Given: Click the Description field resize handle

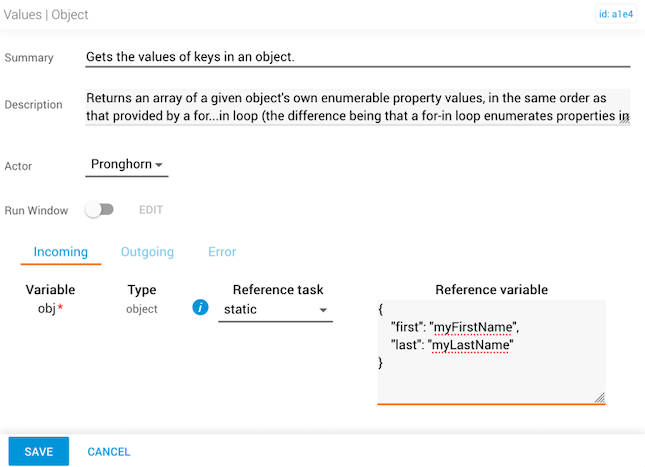Looking at the screenshot, I should [x=625, y=119].
